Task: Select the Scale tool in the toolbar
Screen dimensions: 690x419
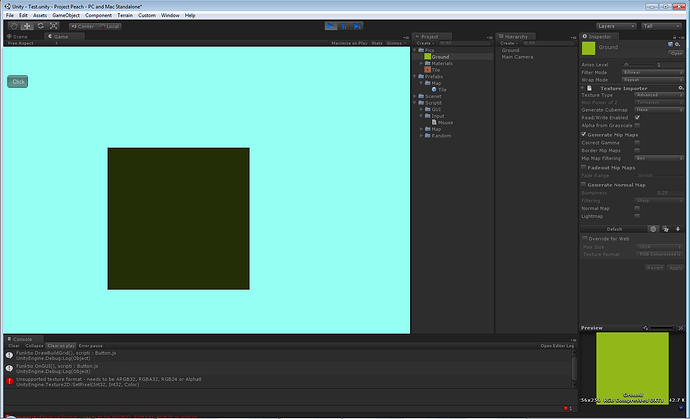Action: point(53,26)
